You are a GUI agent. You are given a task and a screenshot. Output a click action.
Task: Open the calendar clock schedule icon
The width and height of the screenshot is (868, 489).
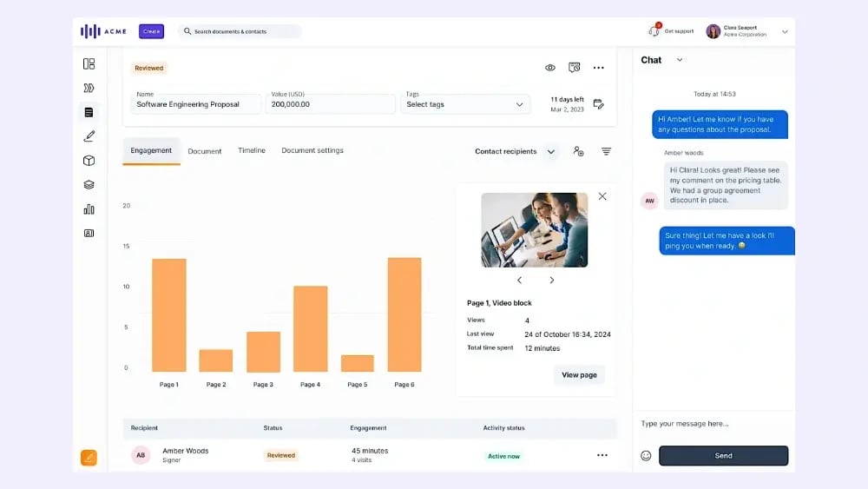pyautogui.click(x=574, y=68)
